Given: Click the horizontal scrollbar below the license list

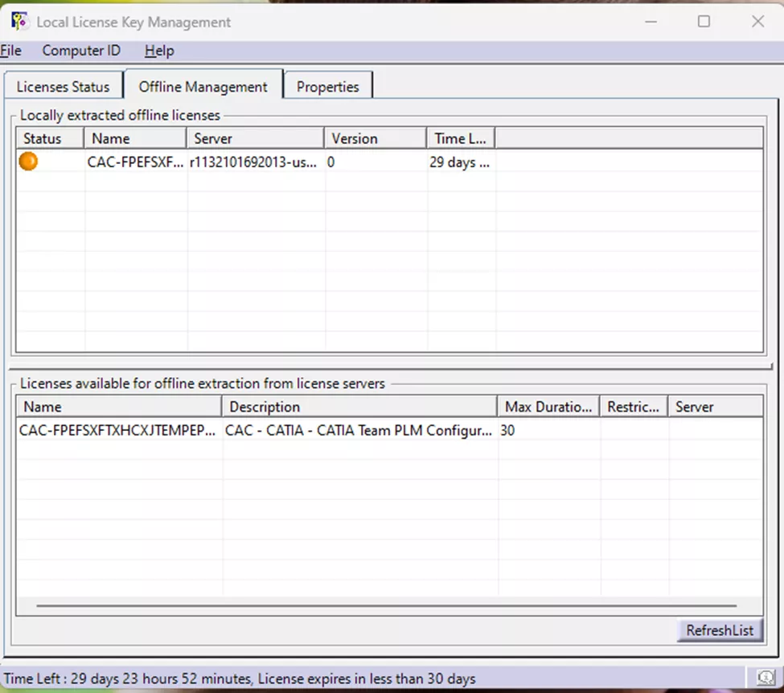Looking at the screenshot, I should click(x=386, y=605).
